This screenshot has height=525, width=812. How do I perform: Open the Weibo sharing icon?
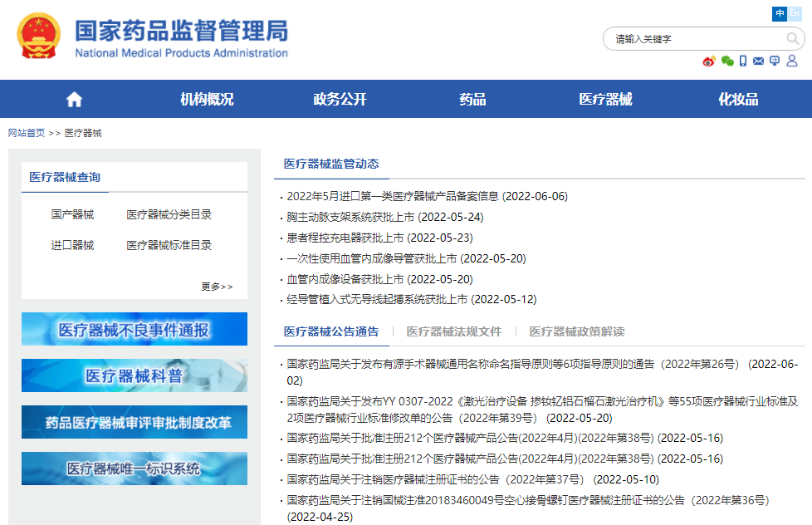pos(708,61)
